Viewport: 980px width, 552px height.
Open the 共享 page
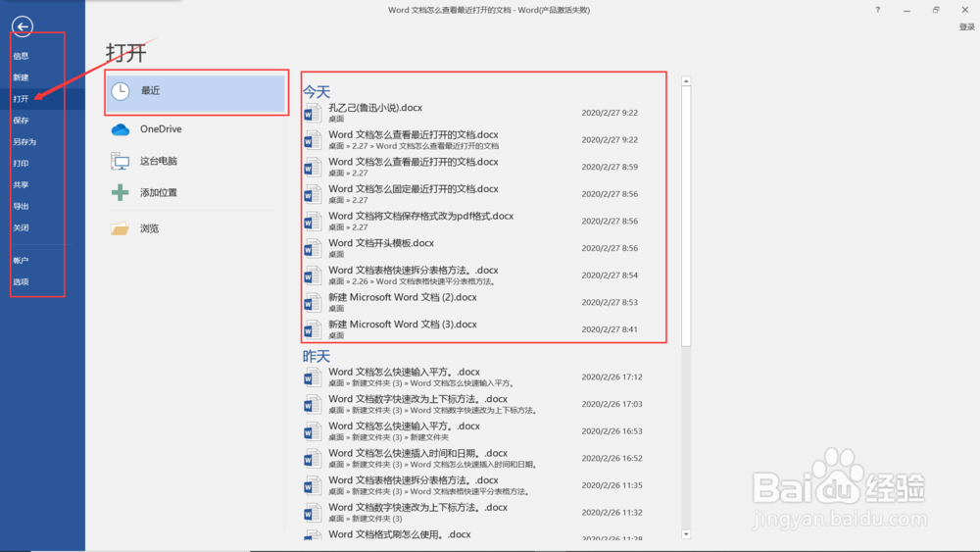point(22,185)
